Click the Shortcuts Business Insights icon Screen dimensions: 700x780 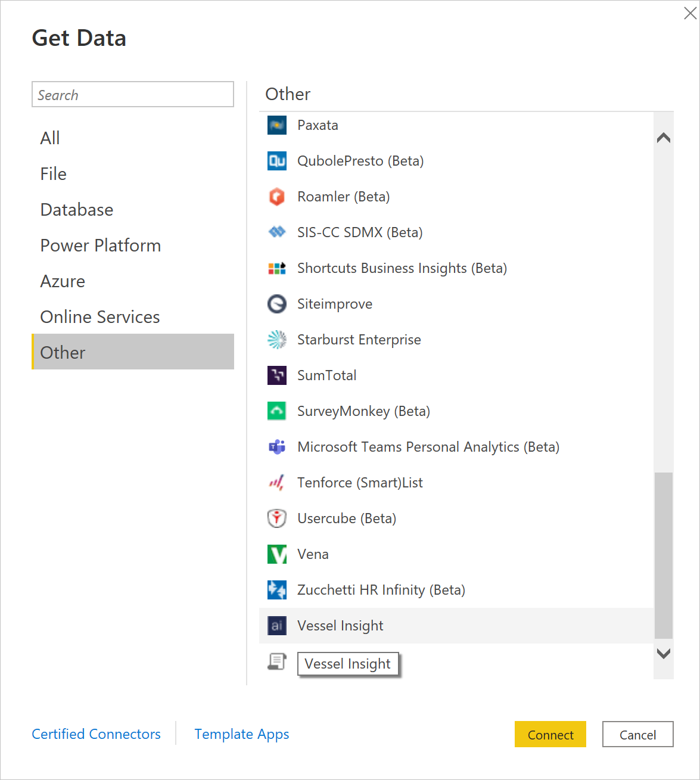[x=277, y=268]
